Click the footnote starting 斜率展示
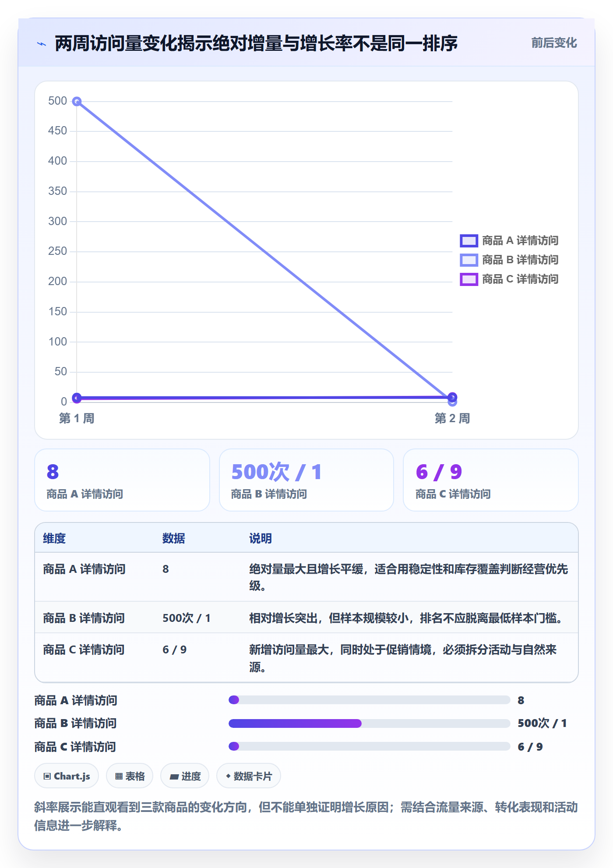This screenshot has height=868, width=613. click(x=306, y=816)
